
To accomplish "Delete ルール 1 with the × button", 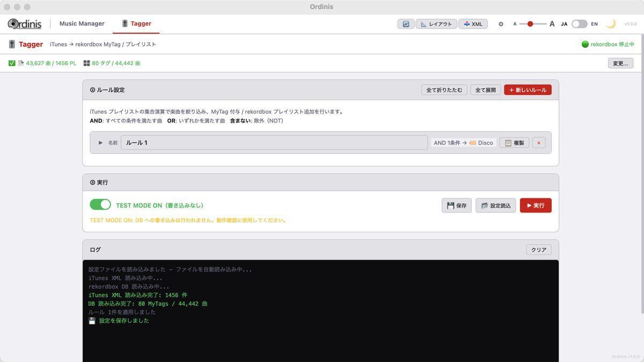I will click(x=539, y=143).
